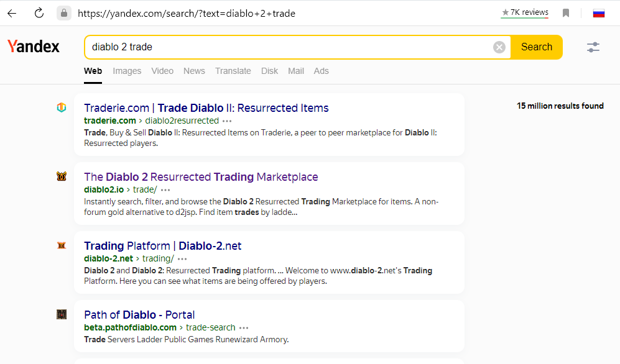Open search settings sliders icon

[593, 47]
